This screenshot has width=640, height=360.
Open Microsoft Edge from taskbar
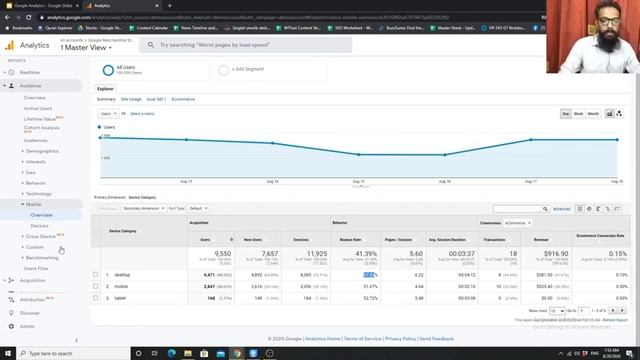[x=171, y=353]
